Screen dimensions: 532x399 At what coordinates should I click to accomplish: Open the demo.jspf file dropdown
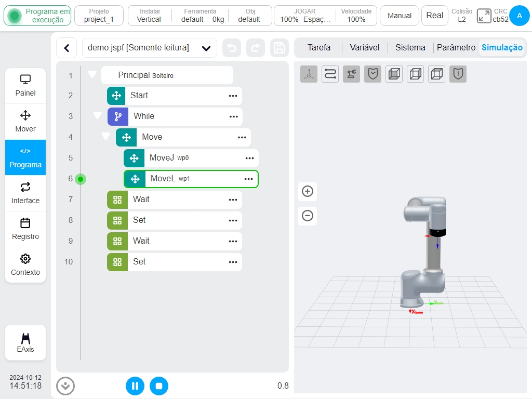pyautogui.click(x=150, y=48)
